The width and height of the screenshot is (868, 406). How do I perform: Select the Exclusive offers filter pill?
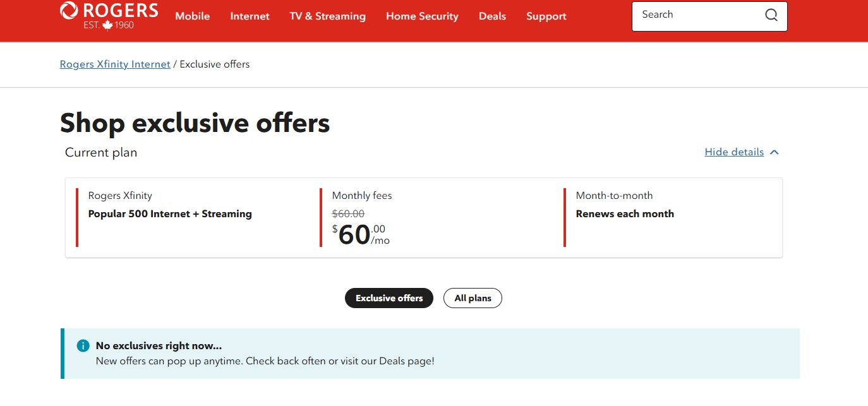(389, 298)
